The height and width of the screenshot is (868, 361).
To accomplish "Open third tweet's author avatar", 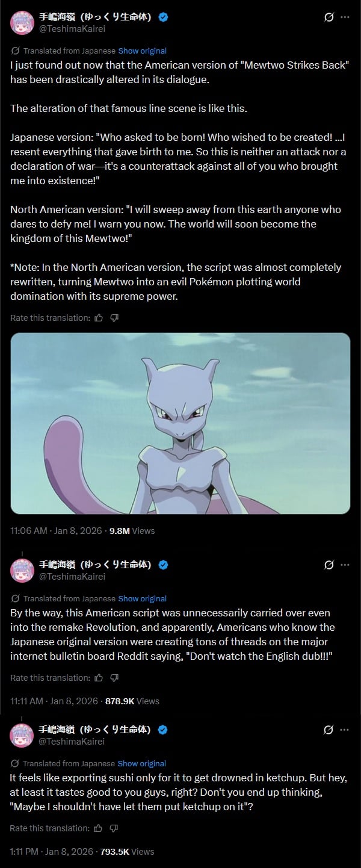I will click(x=22, y=736).
